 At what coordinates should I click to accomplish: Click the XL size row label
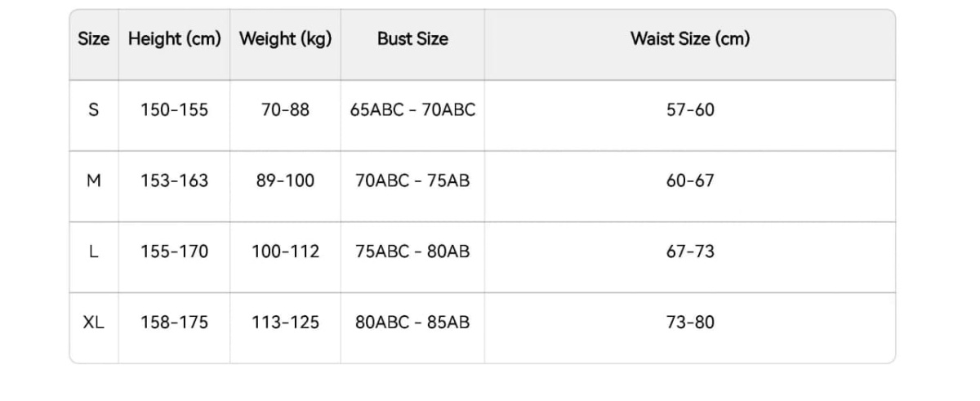(x=94, y=323)
